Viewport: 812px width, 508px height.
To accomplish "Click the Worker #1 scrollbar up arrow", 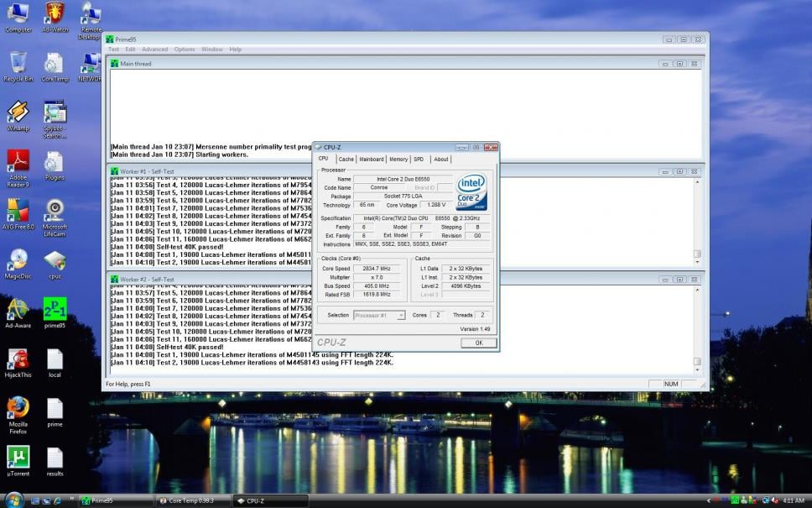I will tap(697, 182).
